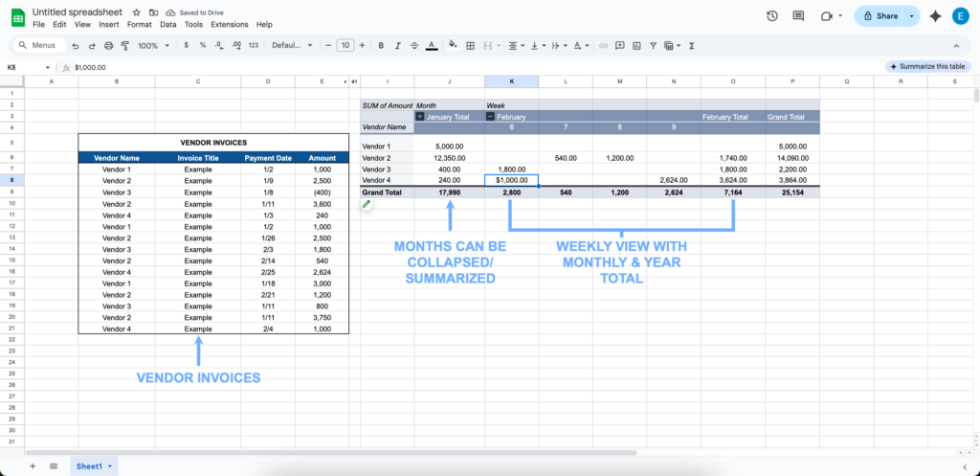
Task: Expand the January Total group
Action: click(420, 116)
